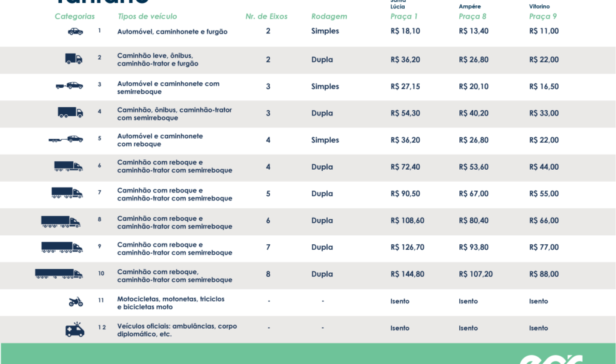Click the Nr. de Eixos header

267,16
